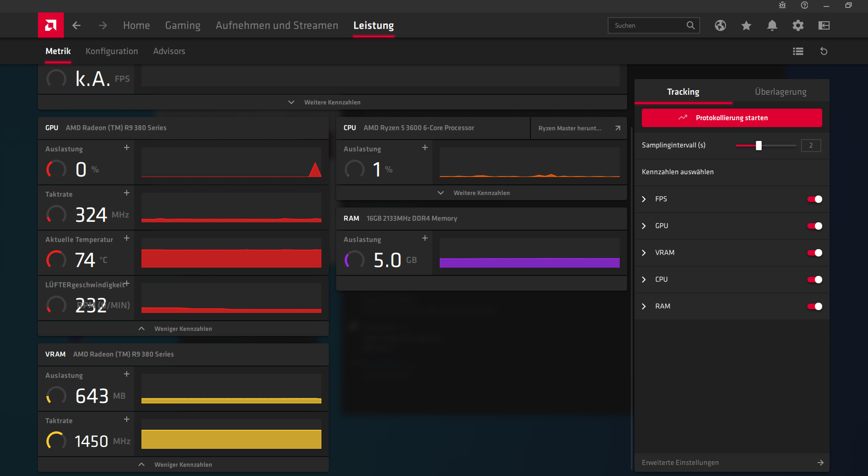Click the VRAM Taktrate yellow graph

231,434
